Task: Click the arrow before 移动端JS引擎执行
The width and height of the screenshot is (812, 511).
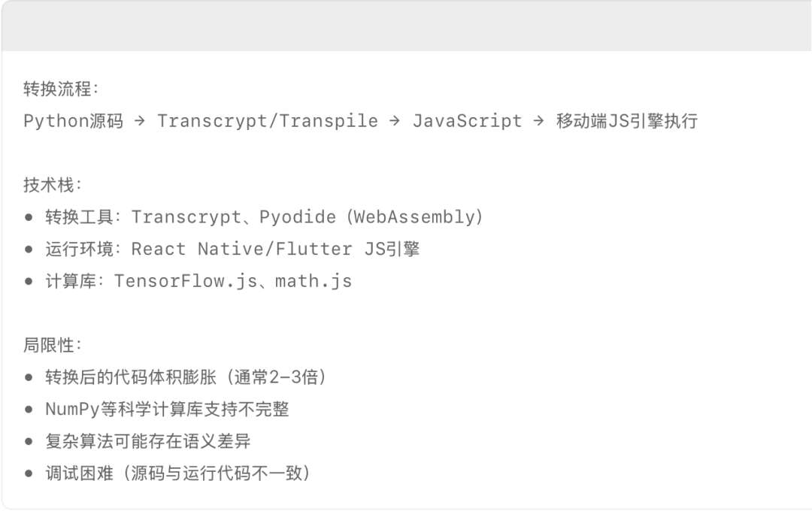Action: click(538, 121)
